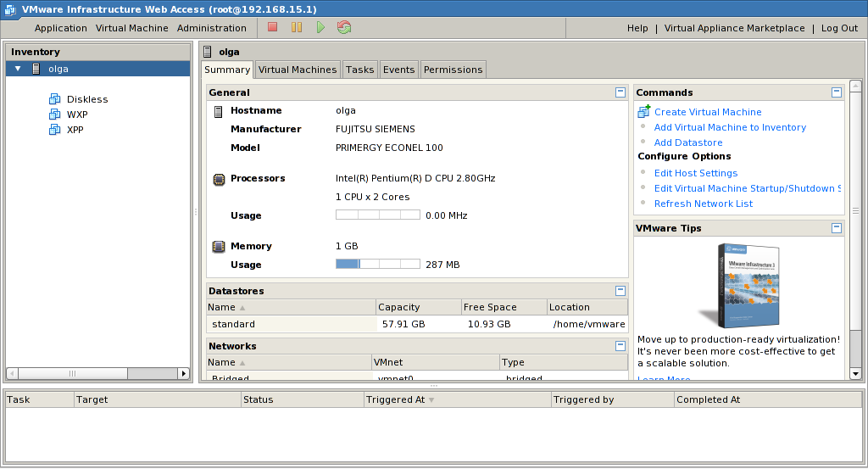The width and height of the screenshot is (868, 469).
Task: Click Inventory scrollbar left arrow
Action: [x=12, y=373]
